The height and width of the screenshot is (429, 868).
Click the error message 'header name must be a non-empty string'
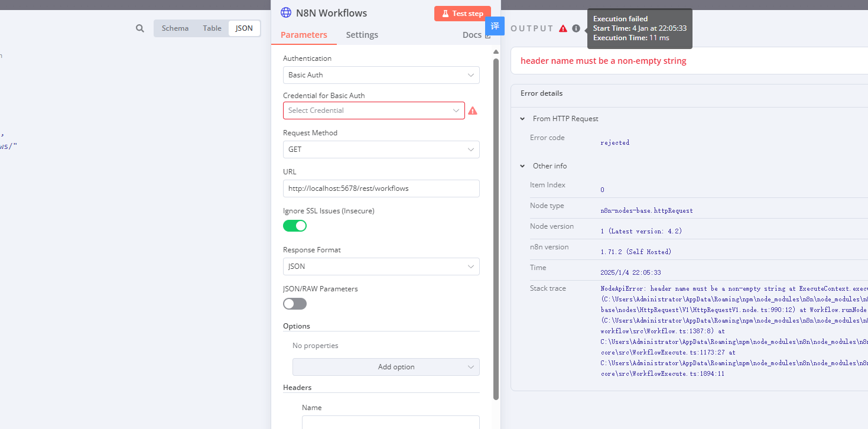603,61
